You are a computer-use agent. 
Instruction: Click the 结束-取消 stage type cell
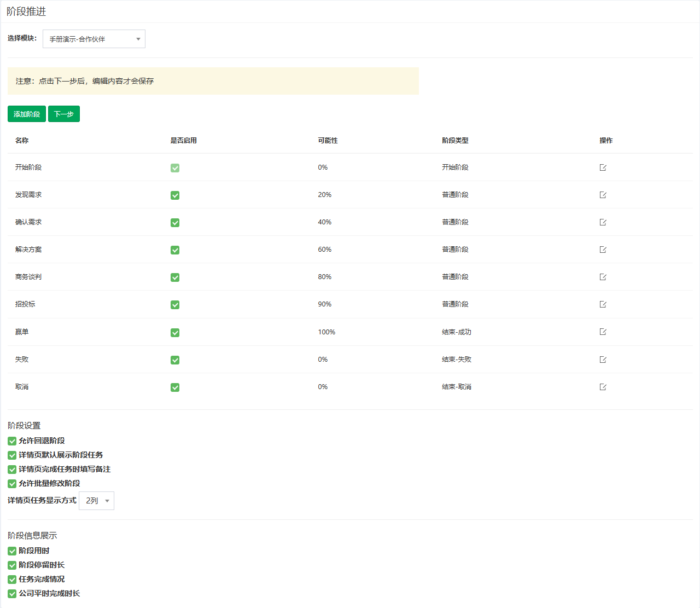[457, 387]
